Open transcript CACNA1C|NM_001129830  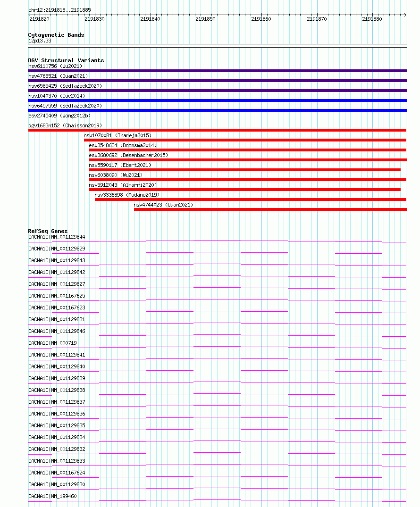coord(57,485)
